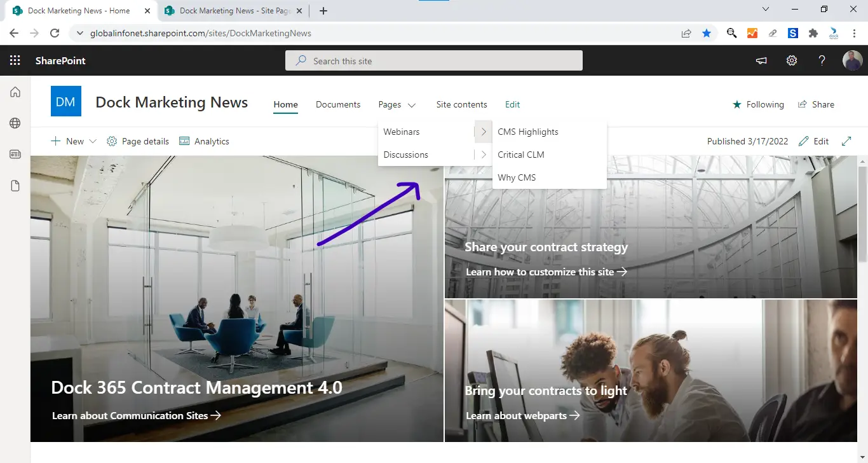Click Learn how to customize this site
This screenshot has height=463, width=868.
[546, 272]
